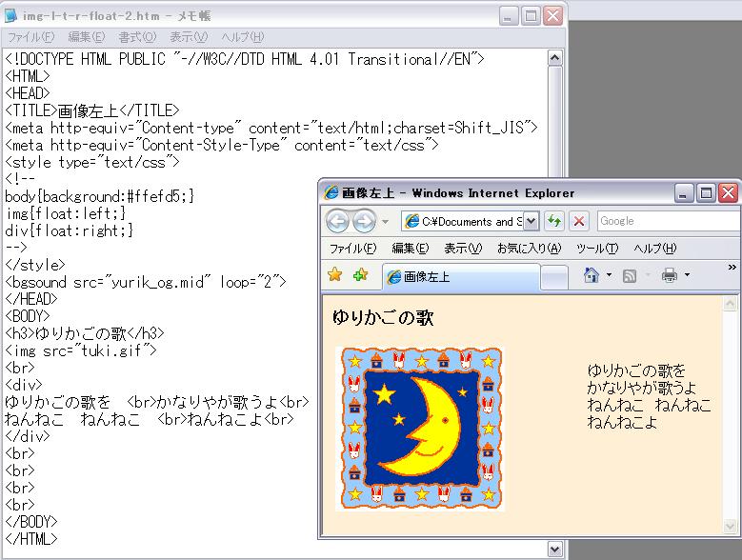
Task: Click the IE page scrollbar down arrow
Action: [x=731, y=526]
